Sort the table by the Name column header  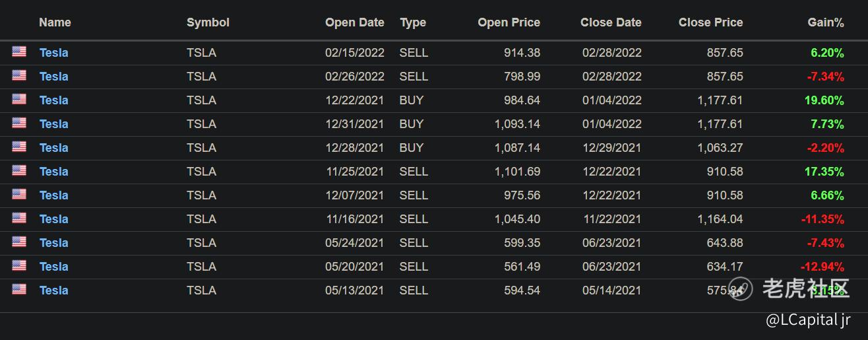point(55,22)
